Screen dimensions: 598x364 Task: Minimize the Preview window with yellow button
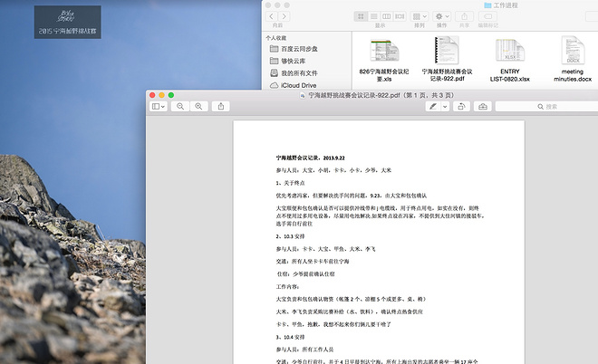(x=161, y=95)
